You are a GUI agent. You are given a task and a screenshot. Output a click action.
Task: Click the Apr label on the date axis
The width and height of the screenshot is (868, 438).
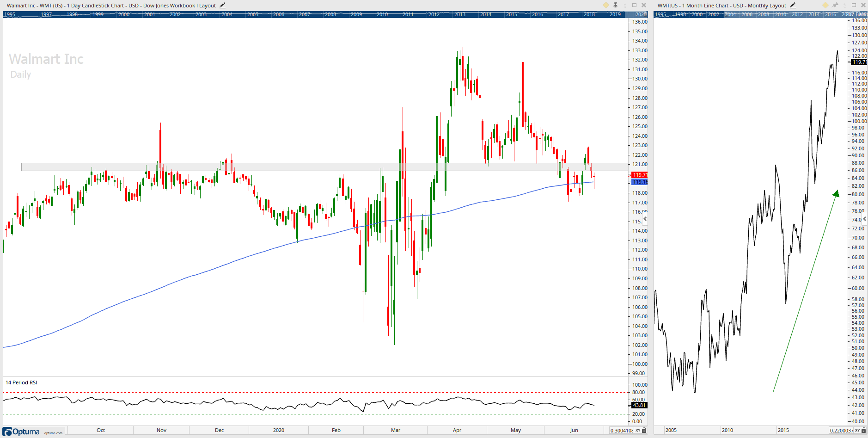pyautogui.click(x=457, y=430)
